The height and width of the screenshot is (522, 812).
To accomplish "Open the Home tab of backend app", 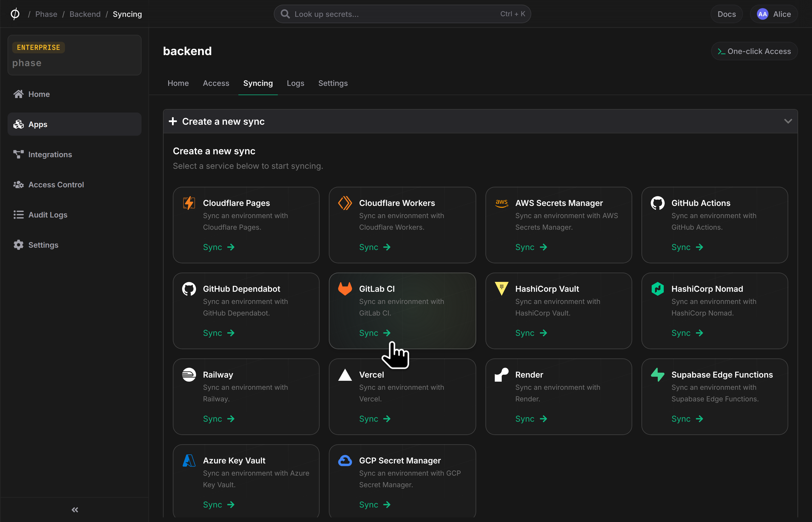I will 178,83.
